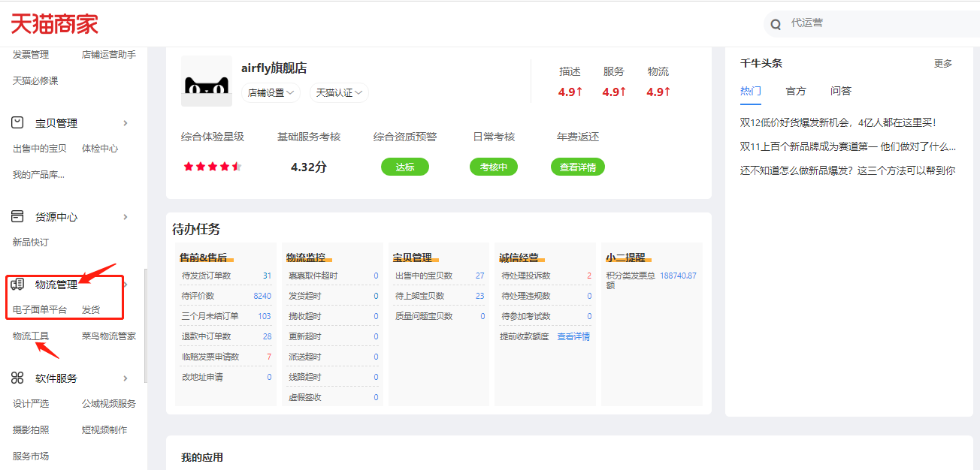980x470 pixels.
Task: Click the green 考核中 button
Action: point(494,167)
